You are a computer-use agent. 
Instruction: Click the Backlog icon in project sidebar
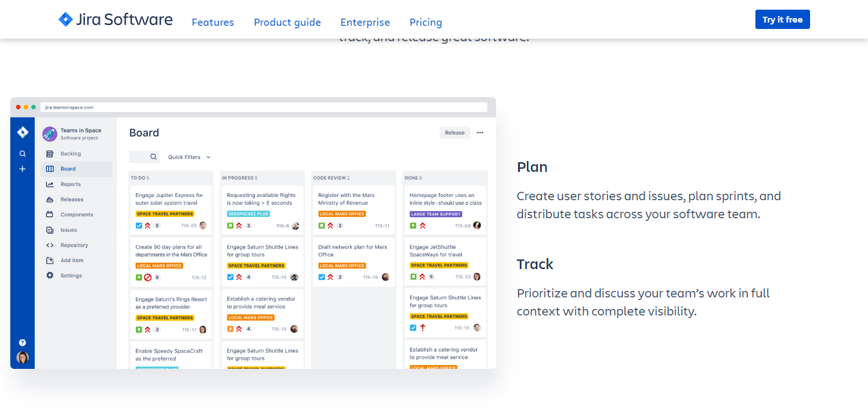50,154
